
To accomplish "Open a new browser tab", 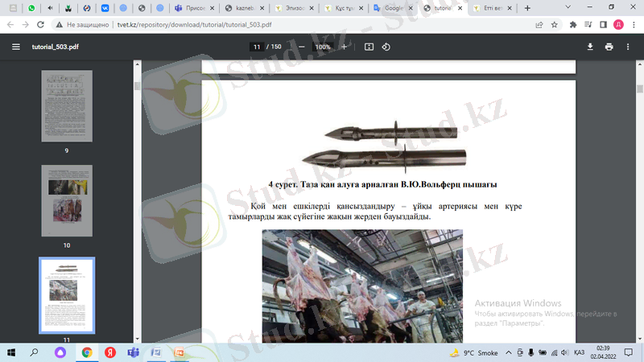I will tap(527, 8).
